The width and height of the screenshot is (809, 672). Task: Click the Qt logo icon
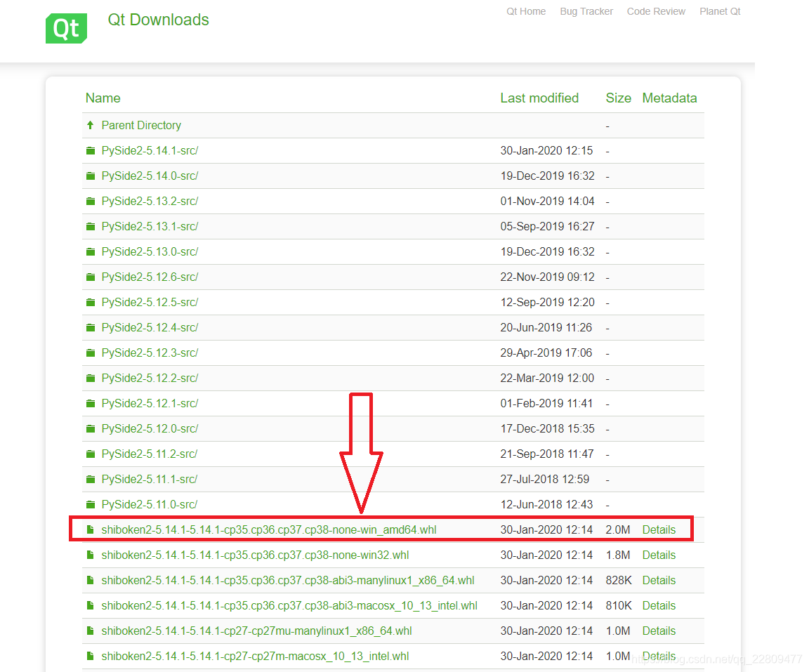tap(66, 28)
